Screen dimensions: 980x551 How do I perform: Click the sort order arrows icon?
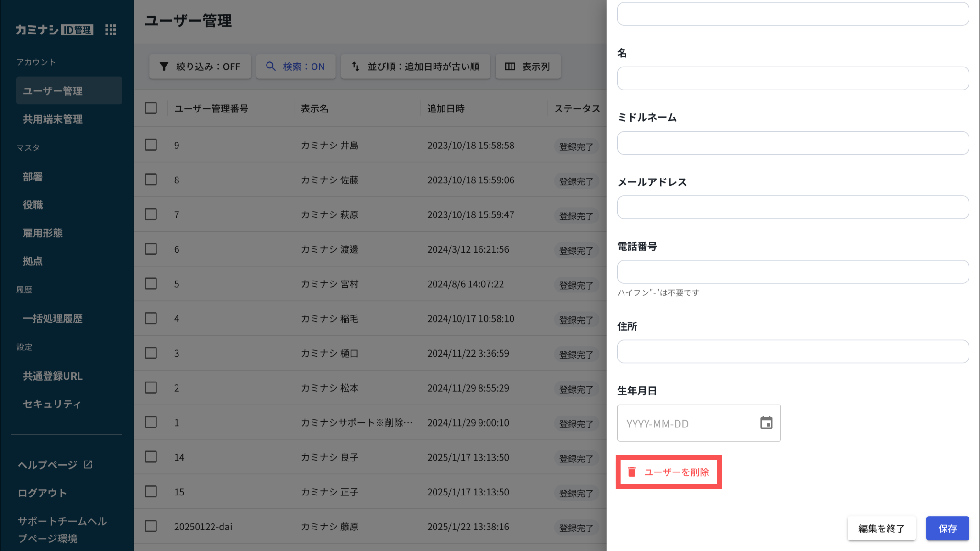click(x=356, y=67)
